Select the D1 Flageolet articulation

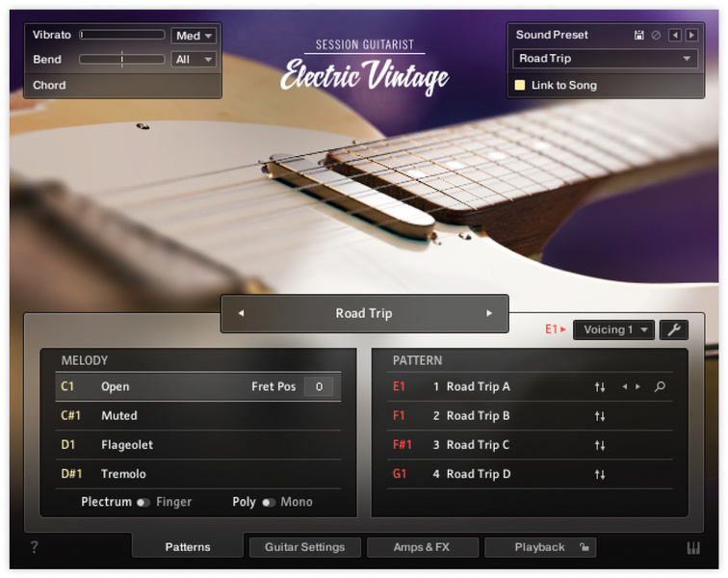coord(198,445)
